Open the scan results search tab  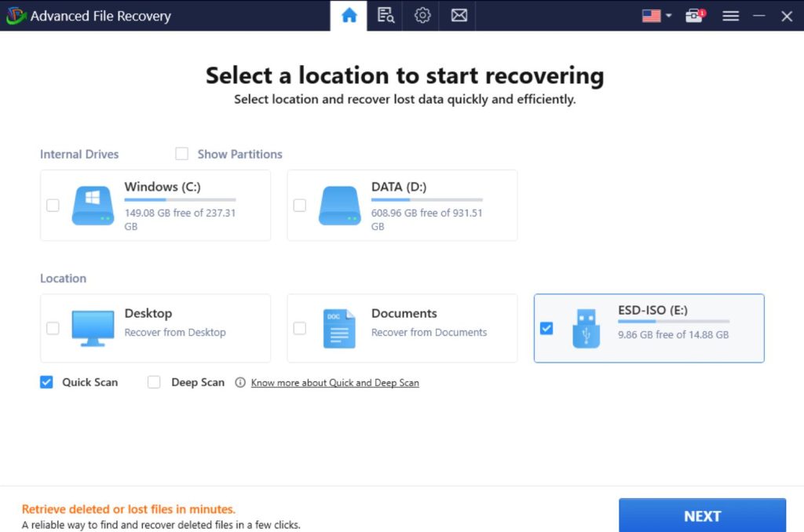386,16
